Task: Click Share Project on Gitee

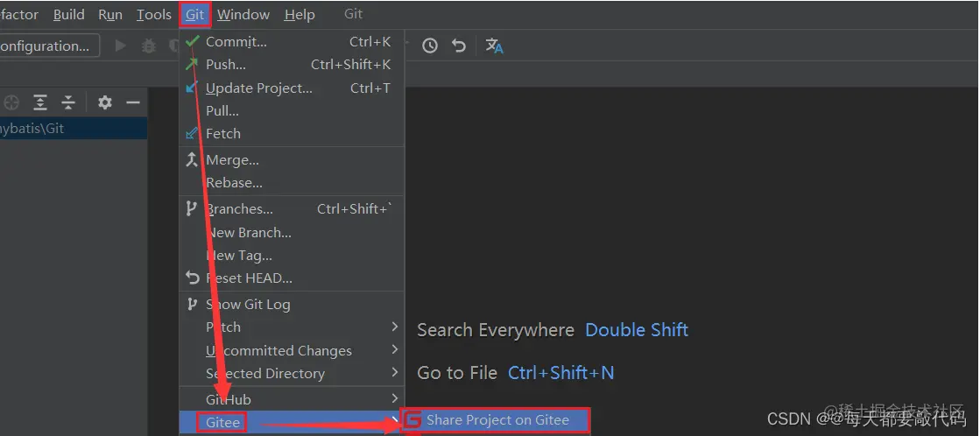Action: pos(496,420)
